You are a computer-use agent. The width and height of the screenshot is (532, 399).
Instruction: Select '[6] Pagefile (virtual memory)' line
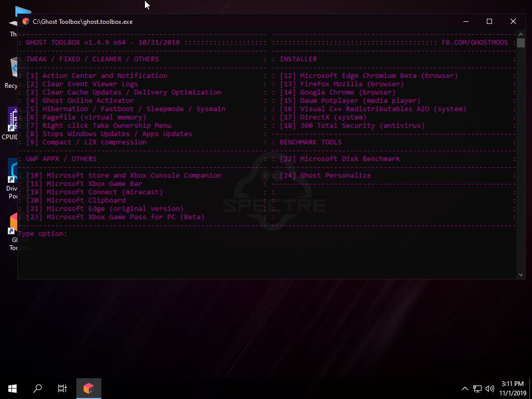[86, 117]
